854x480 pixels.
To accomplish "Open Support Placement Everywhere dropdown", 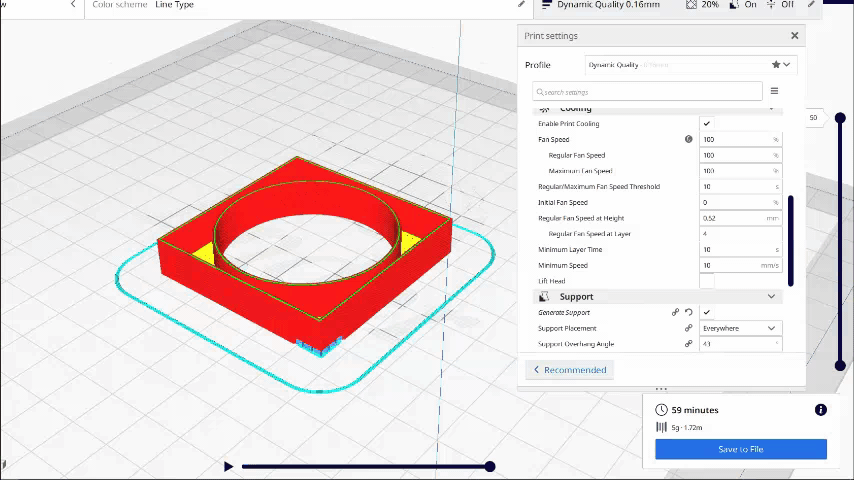I will [x=740, y=328].
